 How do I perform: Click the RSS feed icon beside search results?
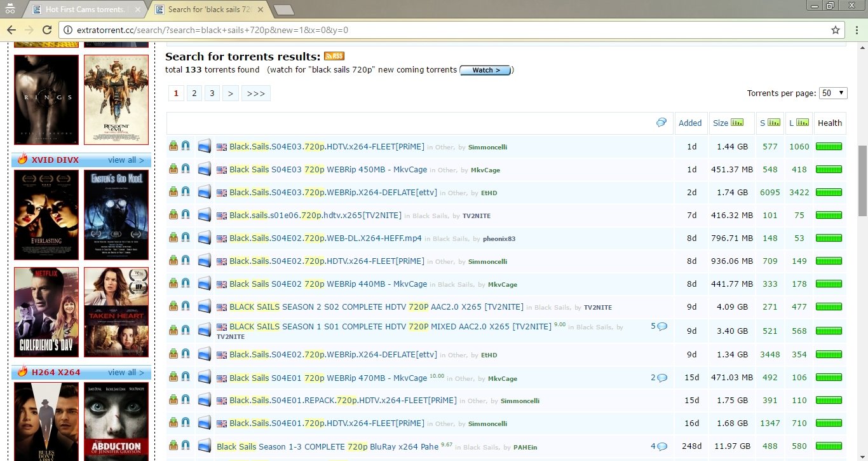(x=334, y=57)
